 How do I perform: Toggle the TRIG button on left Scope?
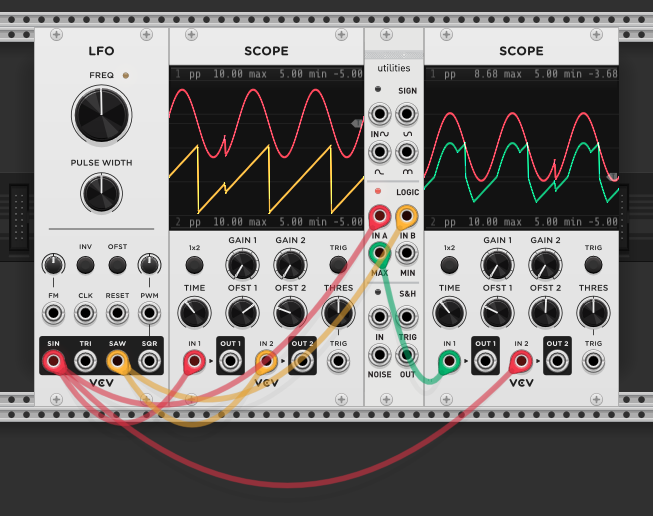point(338,265)
